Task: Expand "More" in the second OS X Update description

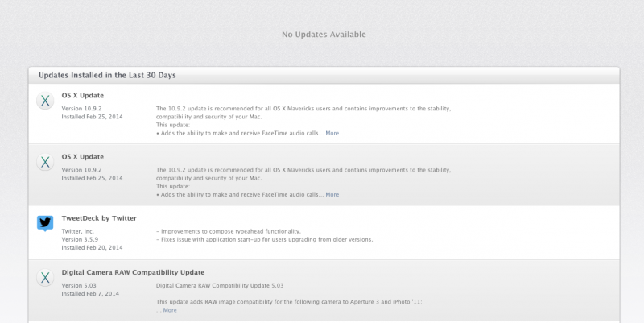Action: point(332,194)
